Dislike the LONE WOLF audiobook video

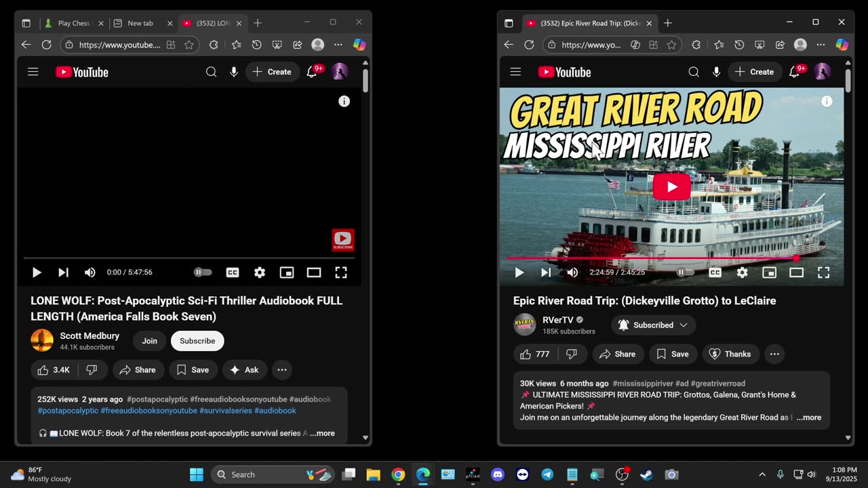[x=92, y=370]
